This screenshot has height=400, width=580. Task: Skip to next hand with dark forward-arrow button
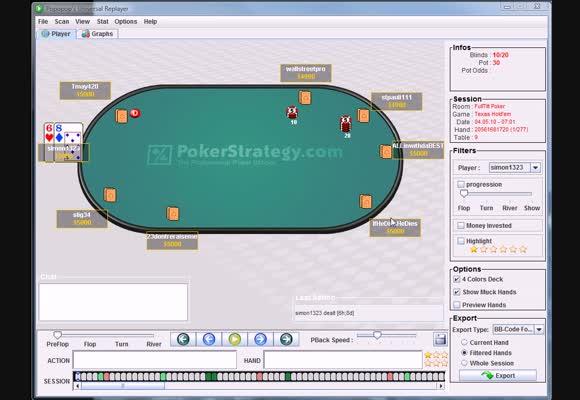click(286, 339)
